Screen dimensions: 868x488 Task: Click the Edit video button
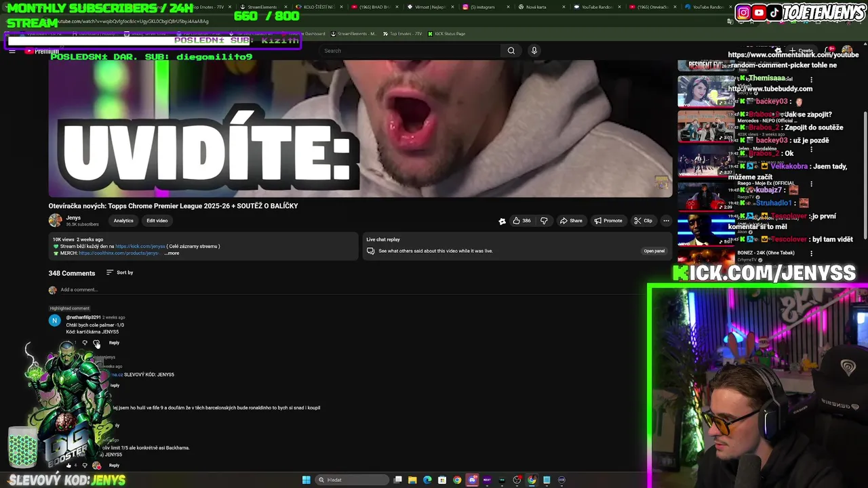coord(157,220)
